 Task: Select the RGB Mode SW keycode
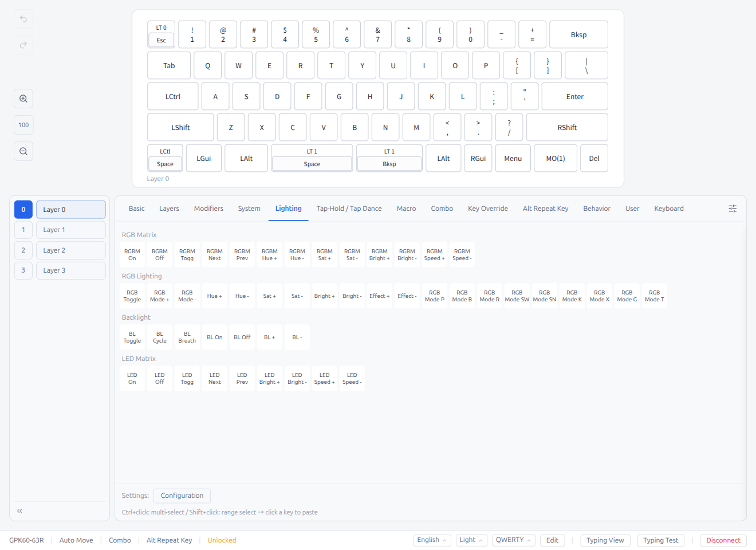(x=517, y=296)
